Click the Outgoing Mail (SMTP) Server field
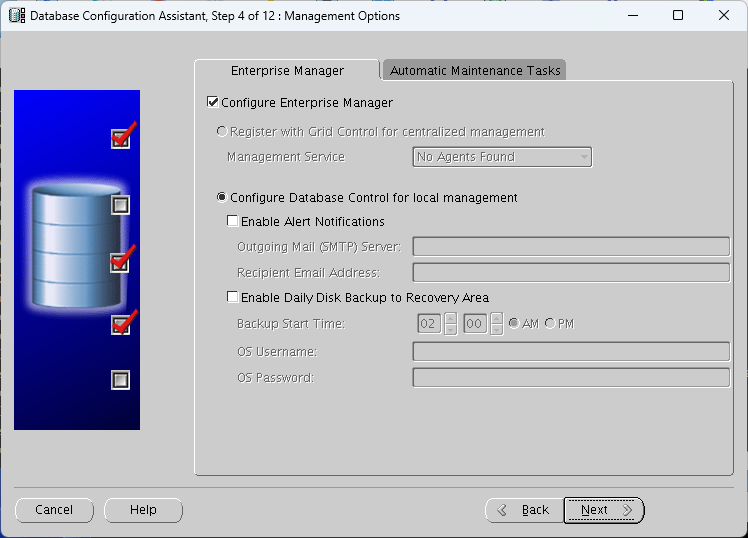The height and width of the screenshot is (538, 748). [571, 247]
